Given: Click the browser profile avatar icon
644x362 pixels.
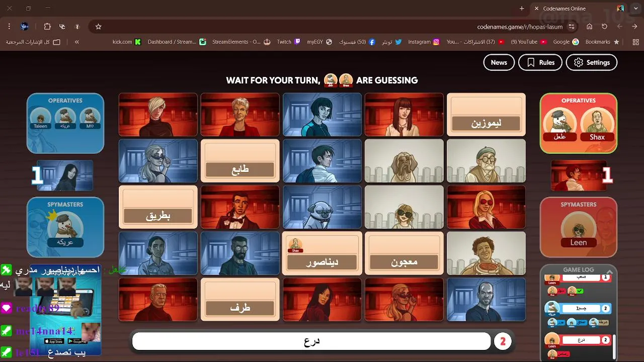Looking at the screenshot, I should point(24,26).
